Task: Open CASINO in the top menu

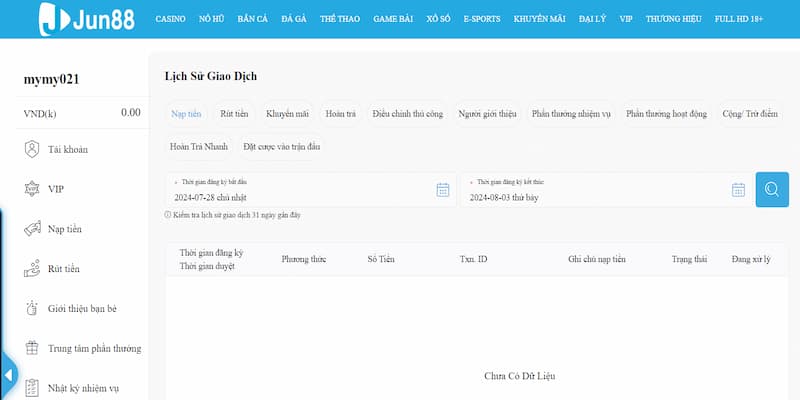Action: (x=170, y=19)
